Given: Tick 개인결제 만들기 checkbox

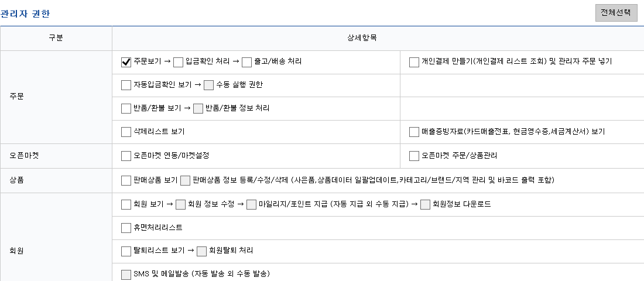Looking at the screenshot, I should 414,62.
